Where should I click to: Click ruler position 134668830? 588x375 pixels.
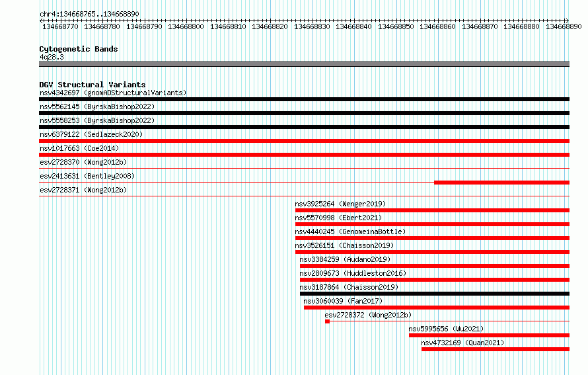point(312,26)
